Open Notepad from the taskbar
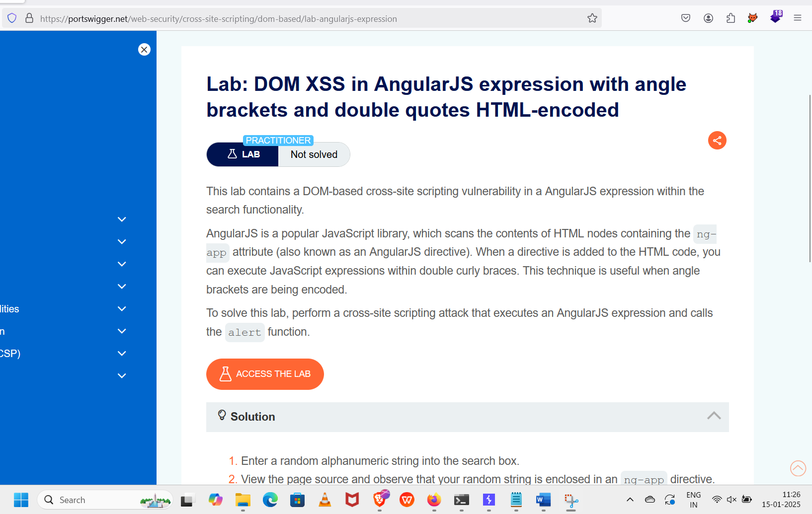Viewport: 812px width, 514px height. click(x=516, y=500)
